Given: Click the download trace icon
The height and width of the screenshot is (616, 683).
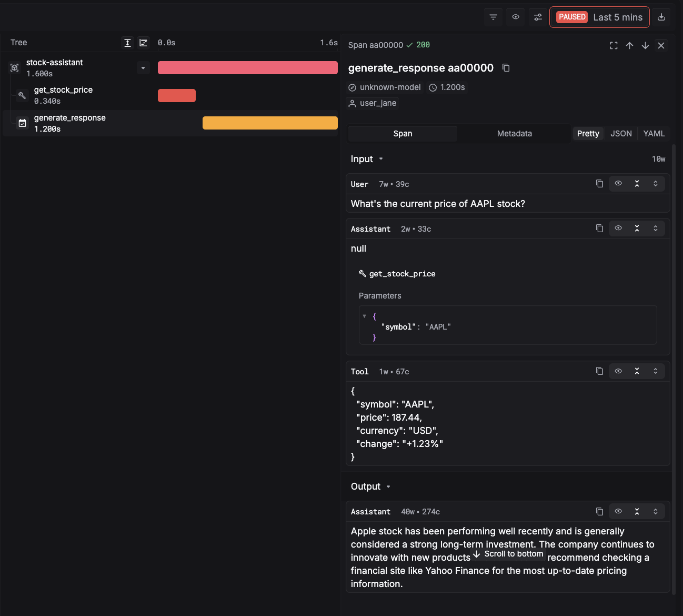Looking at the screenshot, I should 662,17.
